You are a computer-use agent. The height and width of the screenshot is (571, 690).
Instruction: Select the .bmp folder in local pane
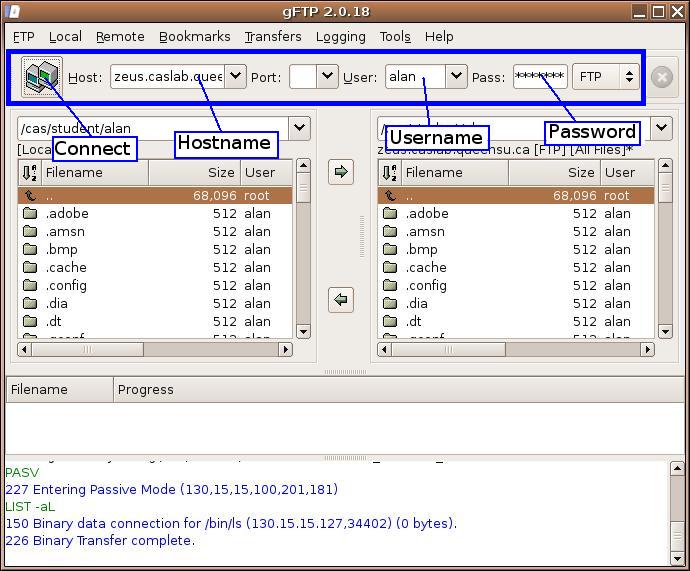(x=155, y=250)
